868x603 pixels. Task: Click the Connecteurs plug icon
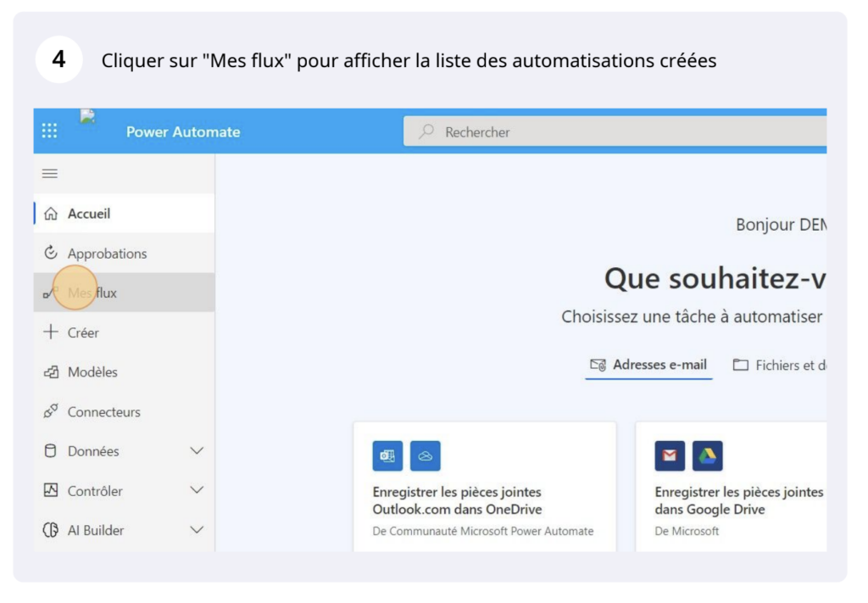click(51, 411)
